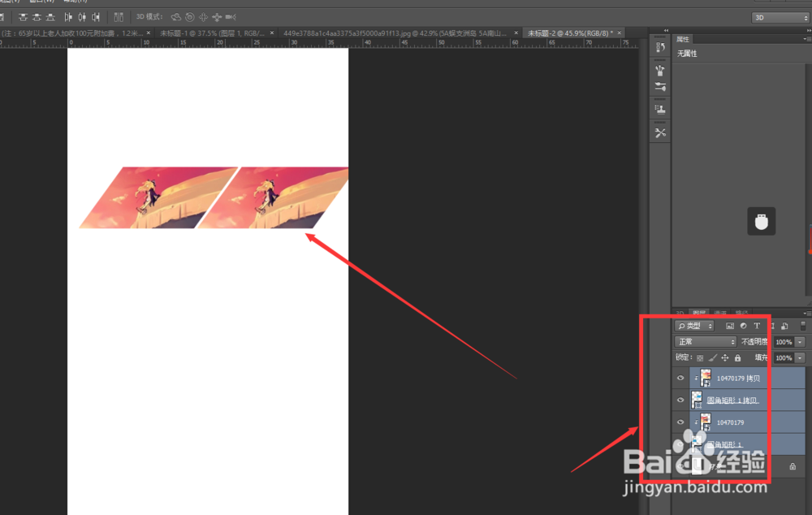Close the 未标题-2 document tab

[x=620, y=33]
